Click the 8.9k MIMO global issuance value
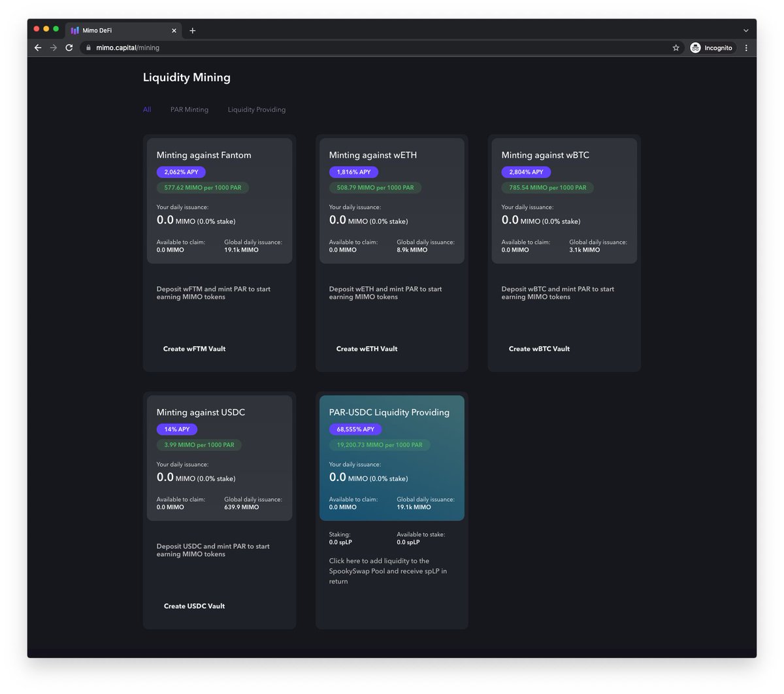The height and width of the screenshot is (694, 784). [412, 250]
